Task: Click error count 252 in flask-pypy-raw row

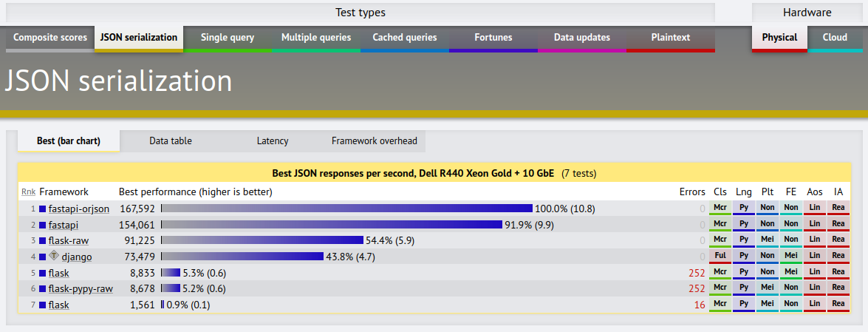Action: 697,289
